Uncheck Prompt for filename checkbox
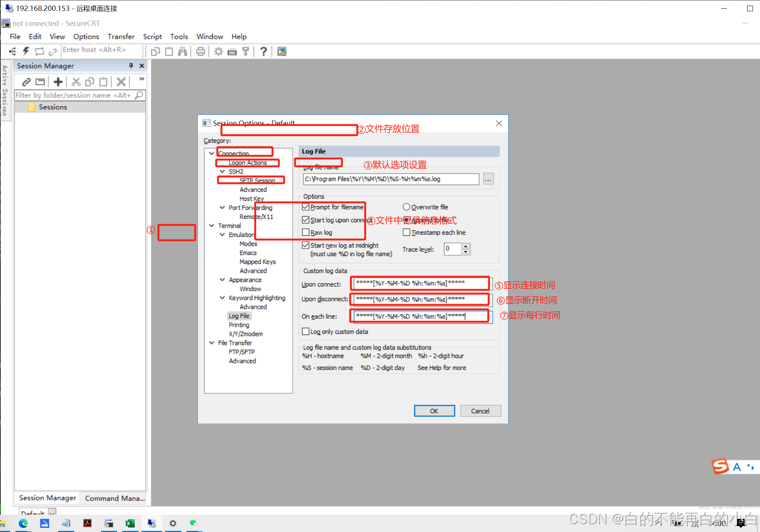The width and height of the screenshot is (760, 532). 306,207
